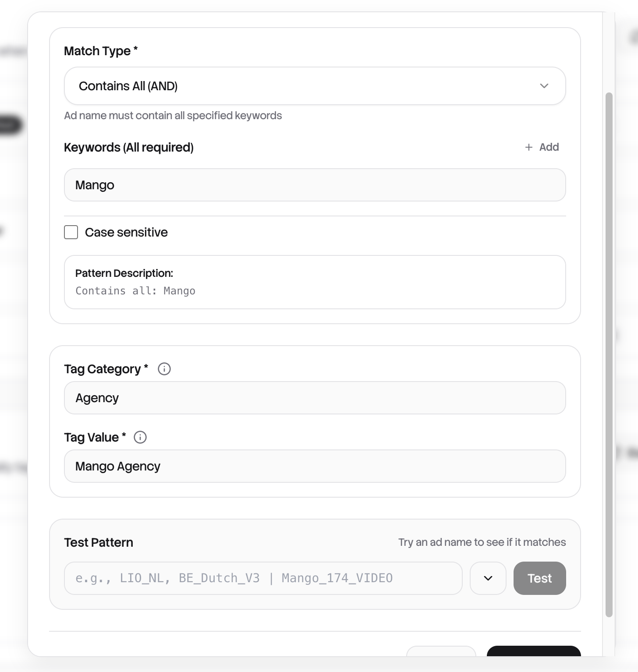Expand the Test Pattern sample names dropdown
Image resolution: width=638 pixels, height=672 pixels.
[x=488, y=578]
